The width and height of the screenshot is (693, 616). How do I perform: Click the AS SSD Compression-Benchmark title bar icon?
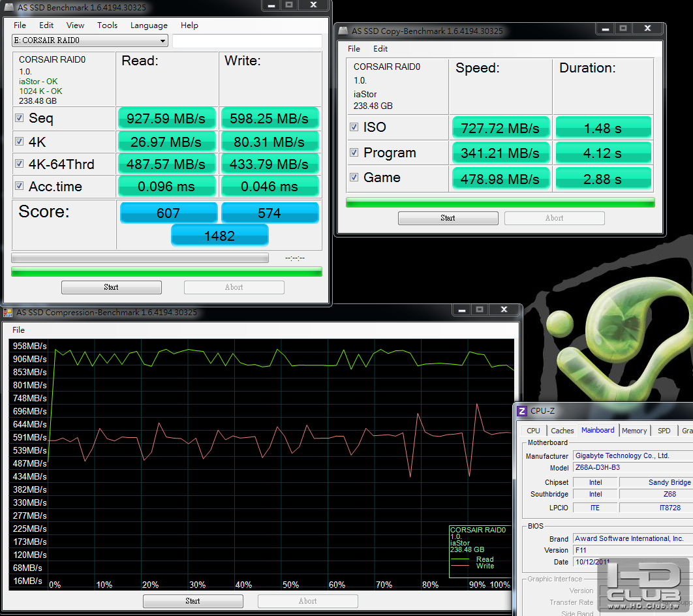pos(8,313)
